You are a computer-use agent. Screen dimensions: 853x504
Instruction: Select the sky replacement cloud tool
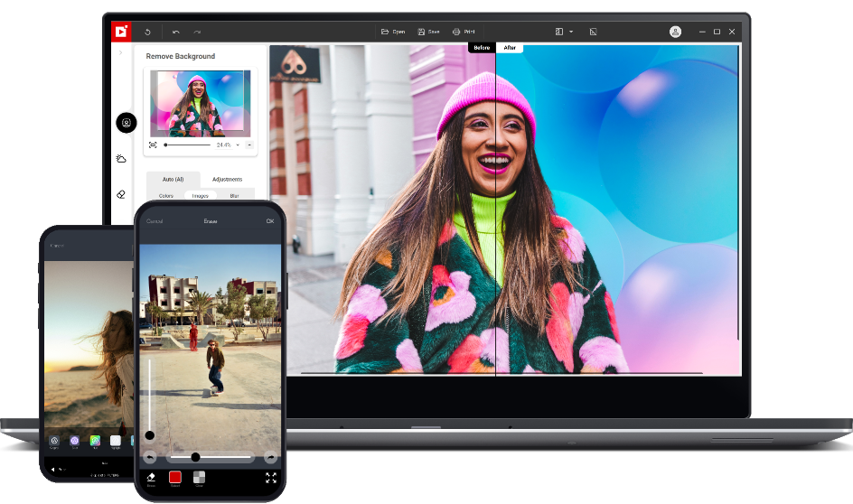121,159
